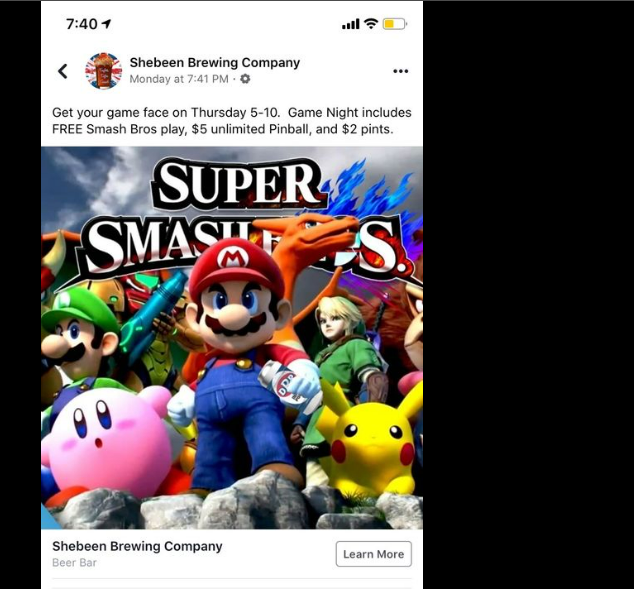Image resolution: width=634 pixels, height=589 pixels.
Task: Tap the 7:40 clock in status bar
Action: pyautogui.click(x=82, y=24)
